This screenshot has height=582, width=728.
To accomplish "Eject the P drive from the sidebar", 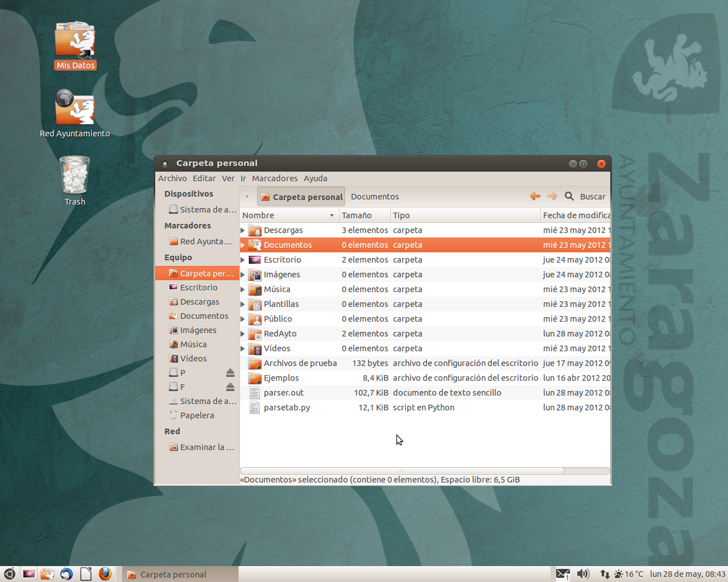I will [230, 372].
